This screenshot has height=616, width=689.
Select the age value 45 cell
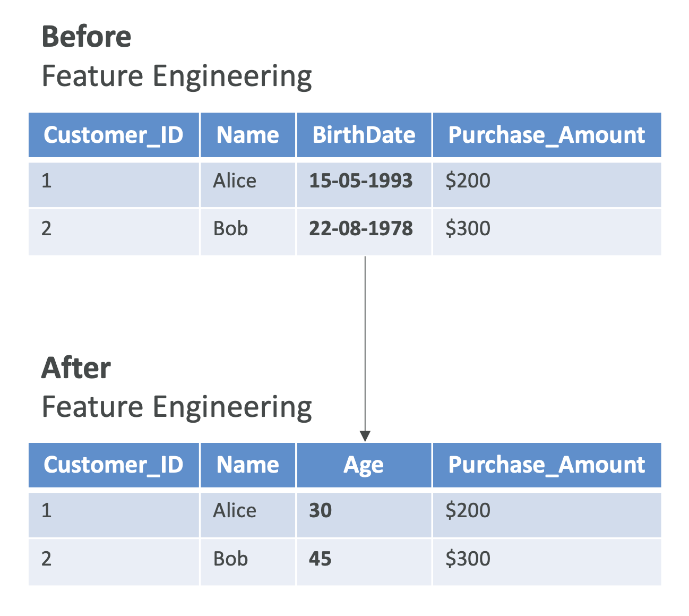click(321, 559)
